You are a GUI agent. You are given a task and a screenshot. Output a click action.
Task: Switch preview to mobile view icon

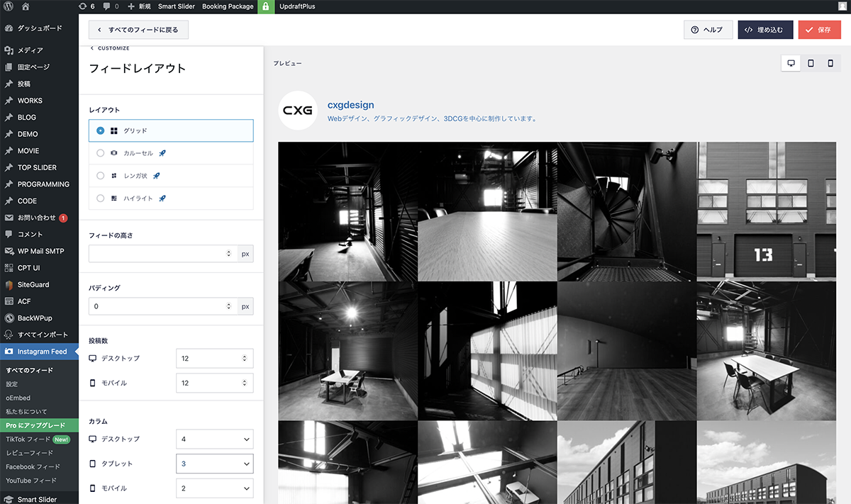pos(830,63)
